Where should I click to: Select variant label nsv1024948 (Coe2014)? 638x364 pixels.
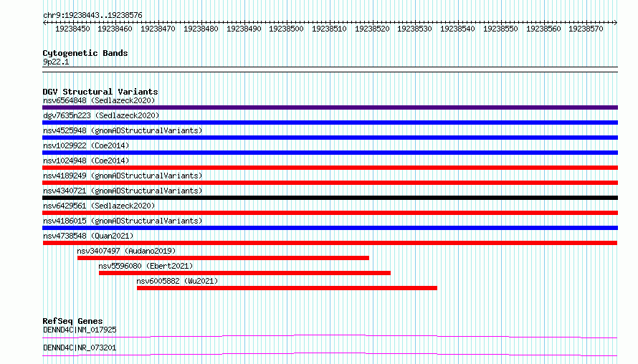click(x=86, y=161)
